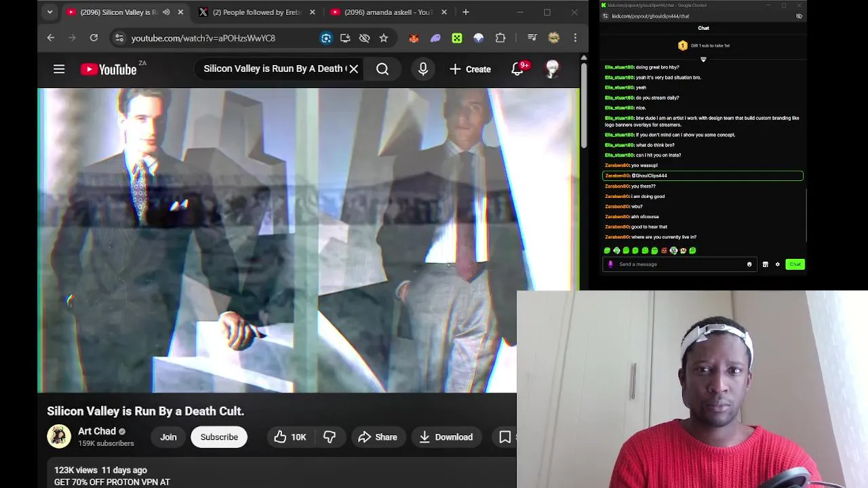868x488 pixels.
Task: Open the MetaMask fox extension
Action: point(414,38)
